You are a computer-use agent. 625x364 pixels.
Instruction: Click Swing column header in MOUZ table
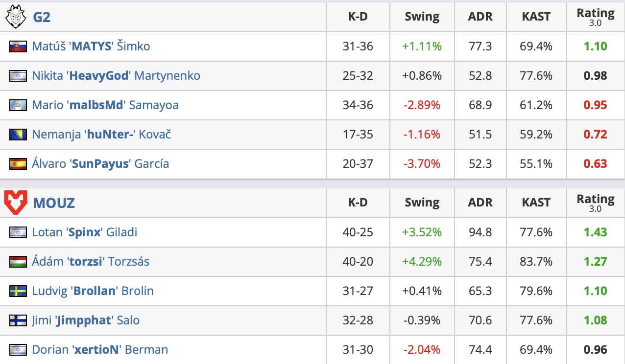click(422, 203)
